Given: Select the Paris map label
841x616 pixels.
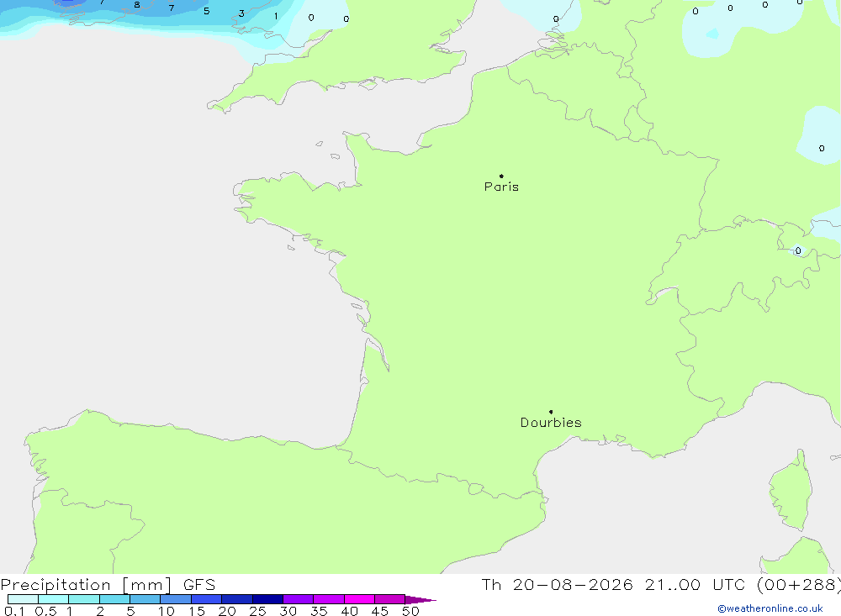Looking at the screenshot, I should (x=501, y=187).
